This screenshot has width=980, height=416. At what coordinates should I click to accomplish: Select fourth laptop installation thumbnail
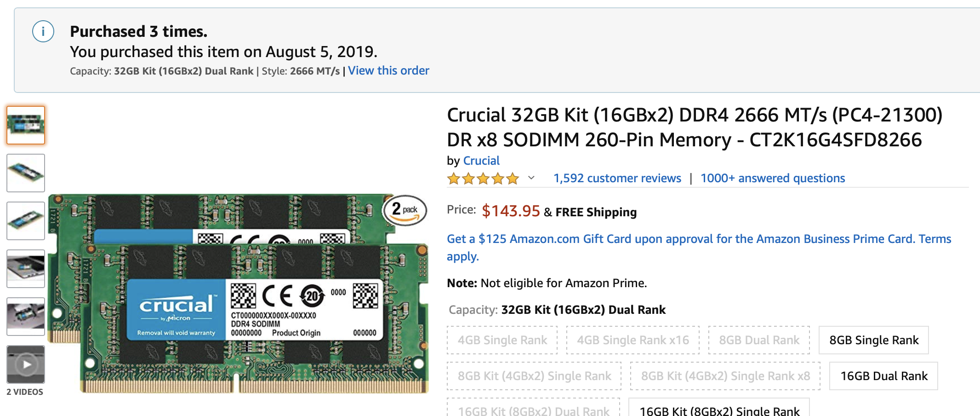26,269
